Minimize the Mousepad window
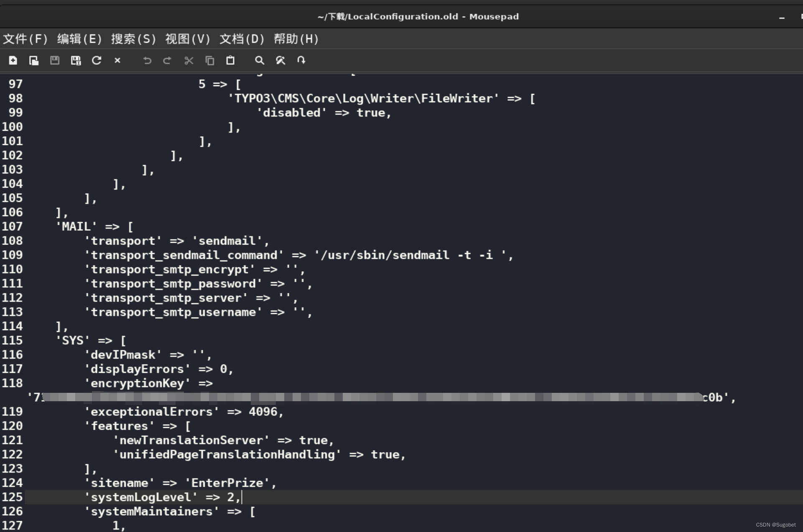 coord(782,18)
